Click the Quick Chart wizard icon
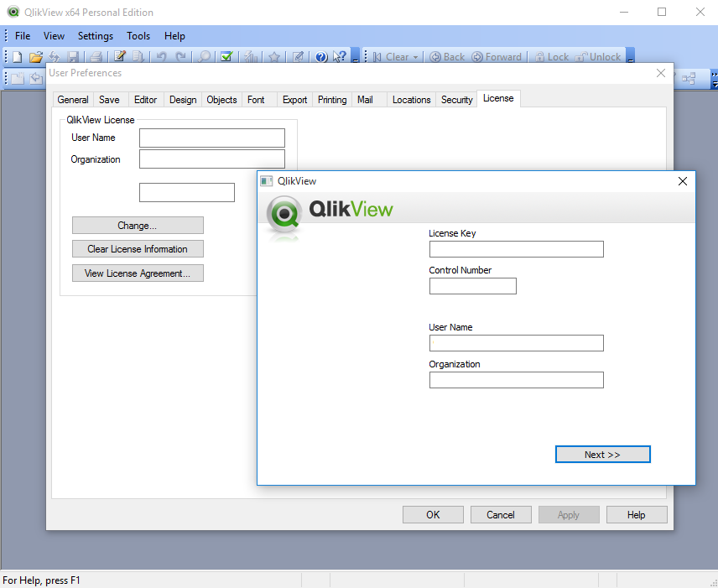This screenshot has width=718, height=588. [251, 57]
